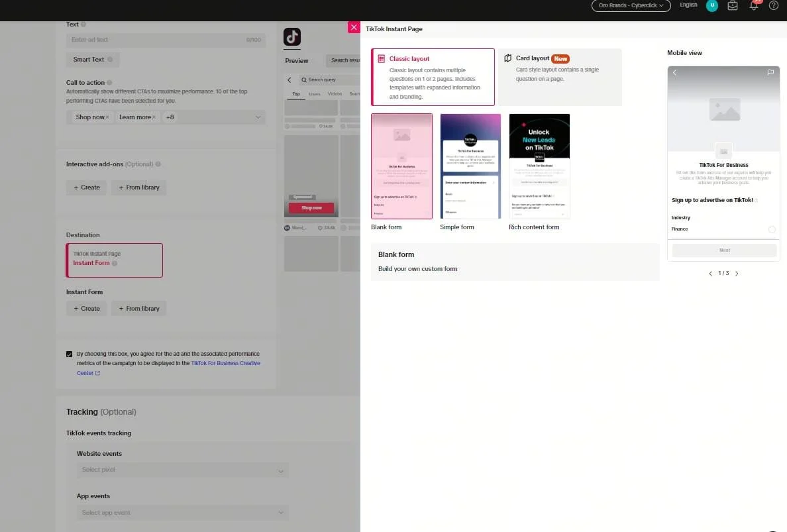Click the flag icon in mobile view
This screenshot has width=787, height=532.
(770, 73)
